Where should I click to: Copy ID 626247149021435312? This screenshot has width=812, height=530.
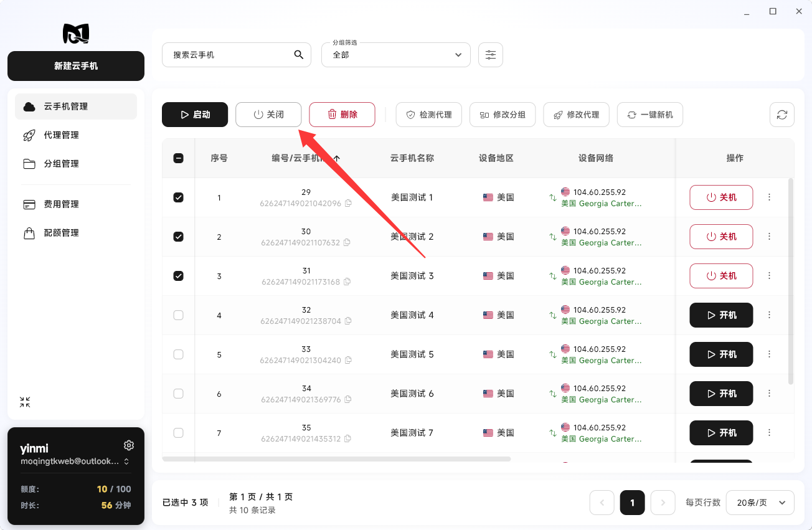[347, 438]
